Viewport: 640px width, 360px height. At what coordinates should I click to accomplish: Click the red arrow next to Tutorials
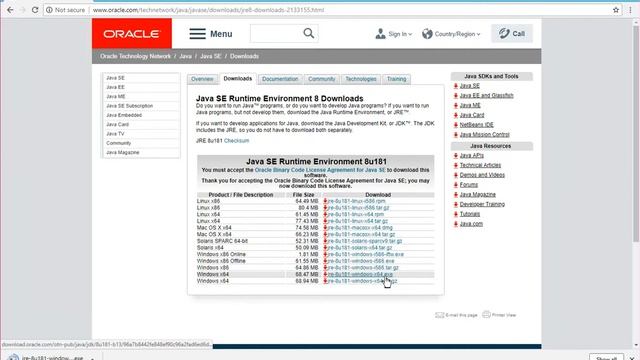point(456,214)
